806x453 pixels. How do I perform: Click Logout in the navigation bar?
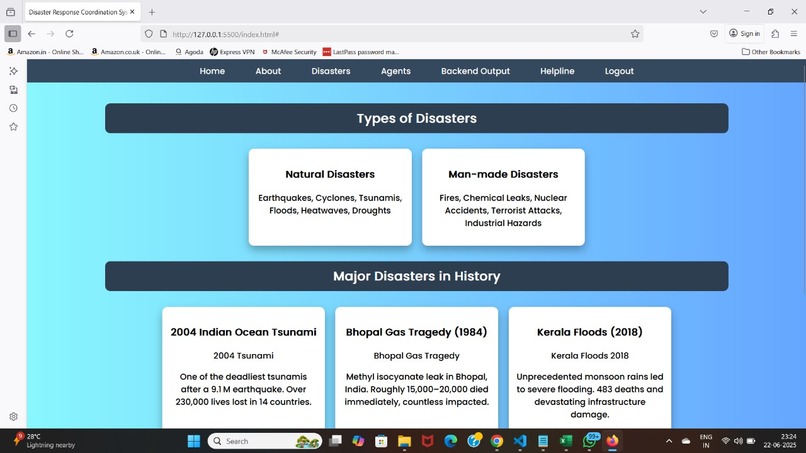point(619,71)
